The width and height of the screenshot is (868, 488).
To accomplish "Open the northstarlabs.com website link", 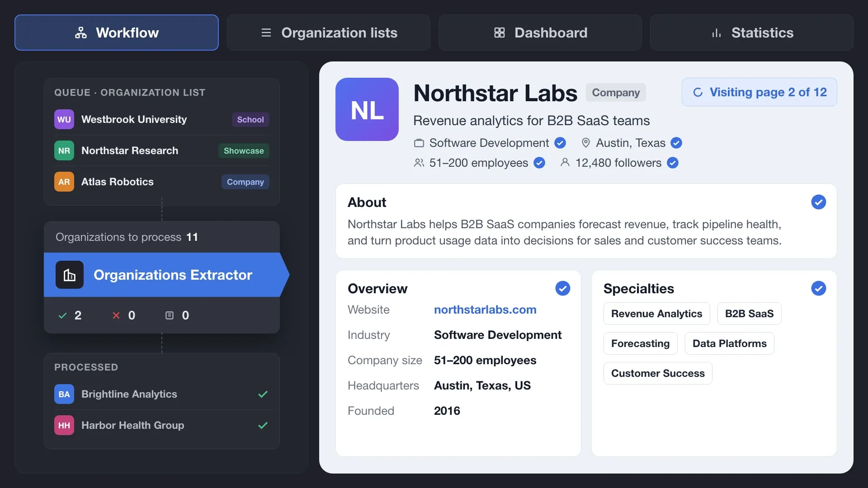I will tap(485, 310).
